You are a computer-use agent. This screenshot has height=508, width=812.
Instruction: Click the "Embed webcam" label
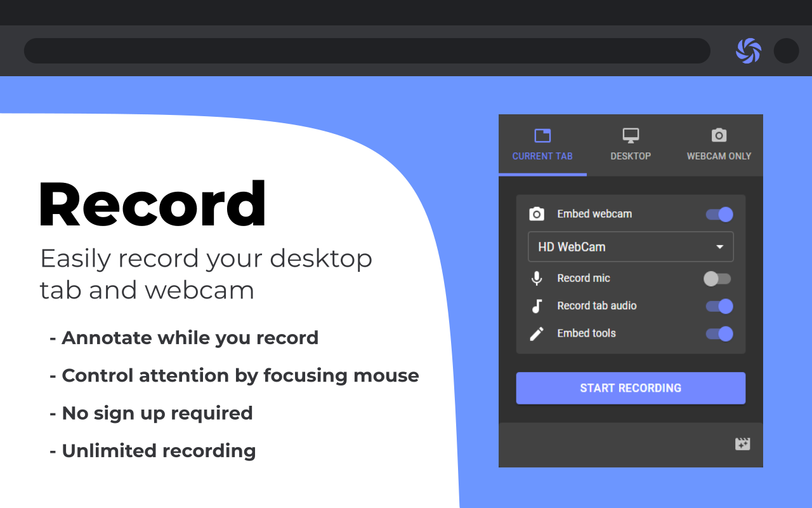[x=594, y=214]
